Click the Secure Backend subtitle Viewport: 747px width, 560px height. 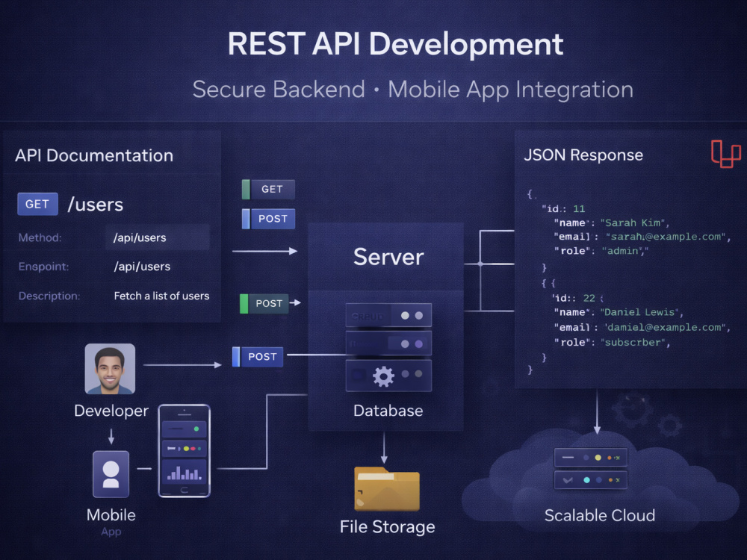pyautogui.click(x=279, y=89)
